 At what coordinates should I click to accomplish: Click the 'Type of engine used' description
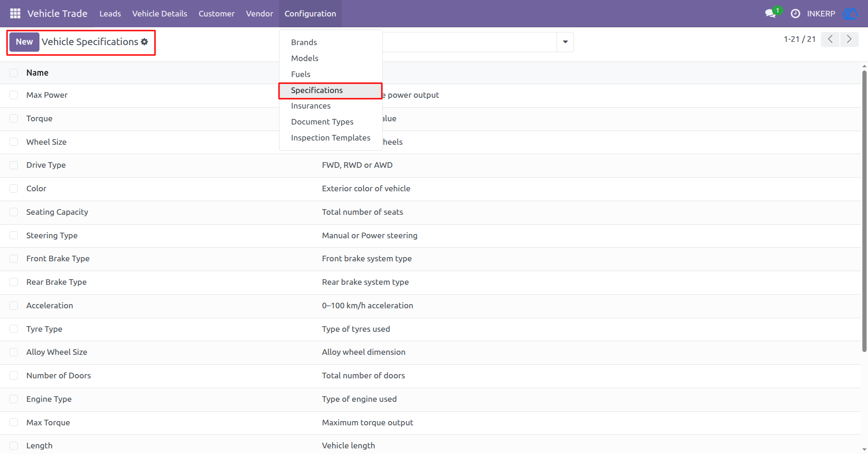coord(359,399)
